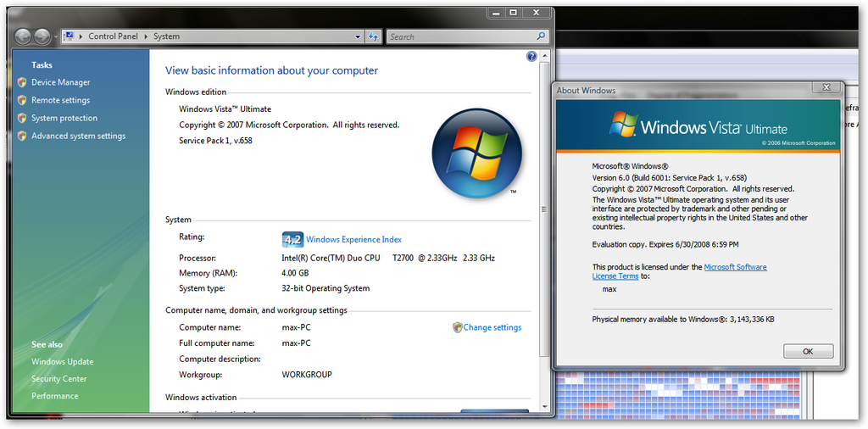This screenshot has width=868, height=429.
Task: Click the refresh button beside address bar
Action: [374, 36]
